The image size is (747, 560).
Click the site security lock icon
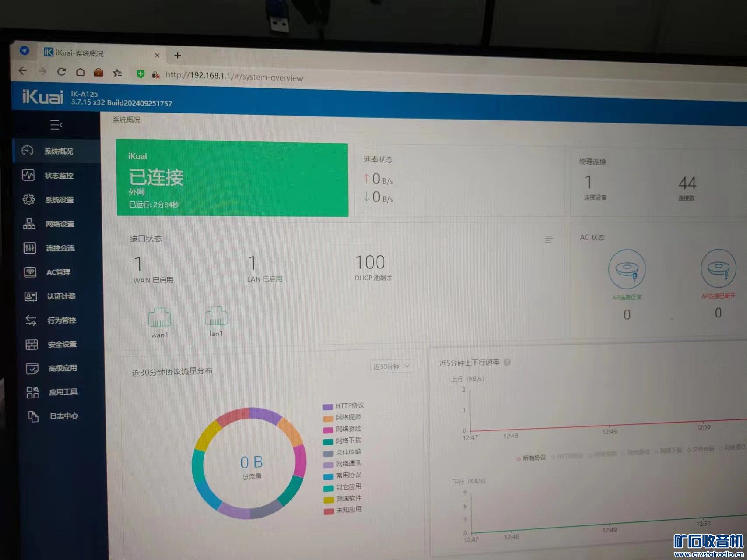pos(155,75)
